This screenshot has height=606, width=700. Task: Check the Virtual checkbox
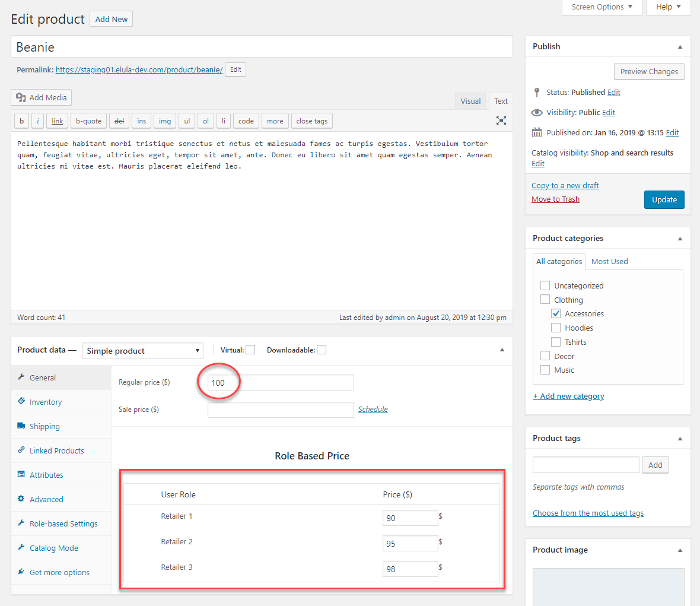250,350
